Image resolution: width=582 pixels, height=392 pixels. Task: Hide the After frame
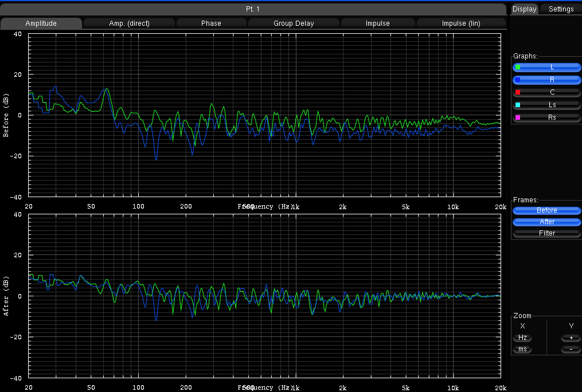546,222
